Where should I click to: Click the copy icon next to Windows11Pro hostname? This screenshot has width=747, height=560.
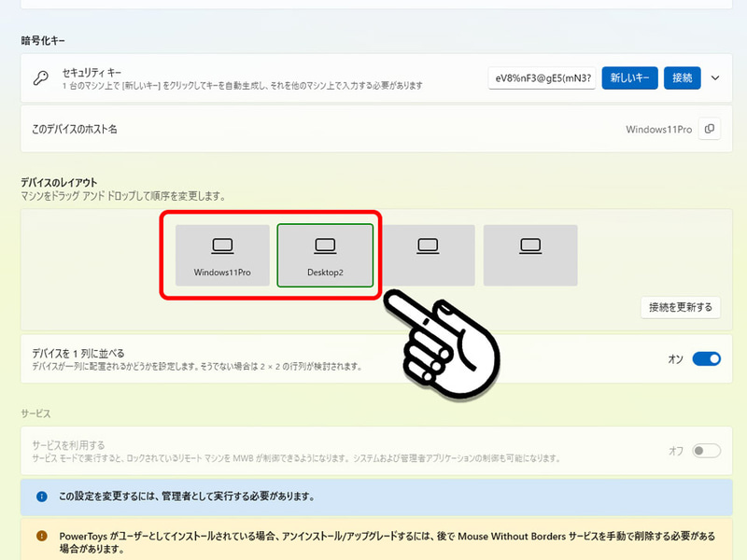click(x=710, y=129)
